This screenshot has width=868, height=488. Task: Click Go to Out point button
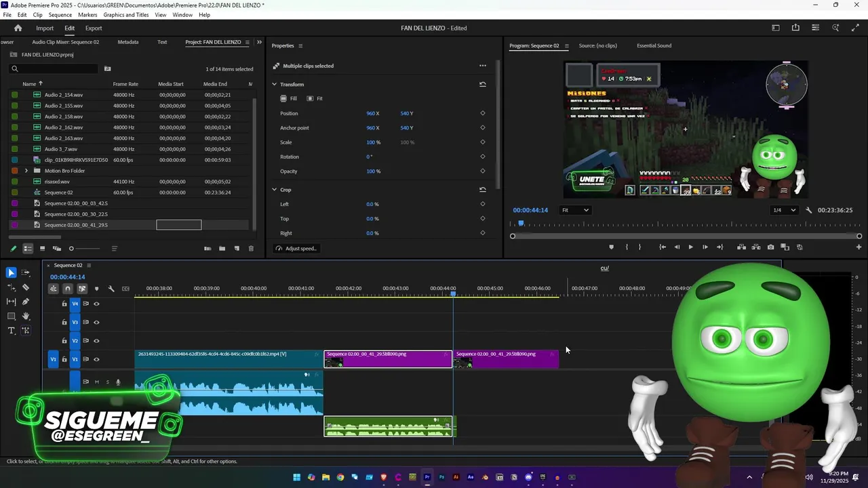pyautogui.click(x=719, y=247)
